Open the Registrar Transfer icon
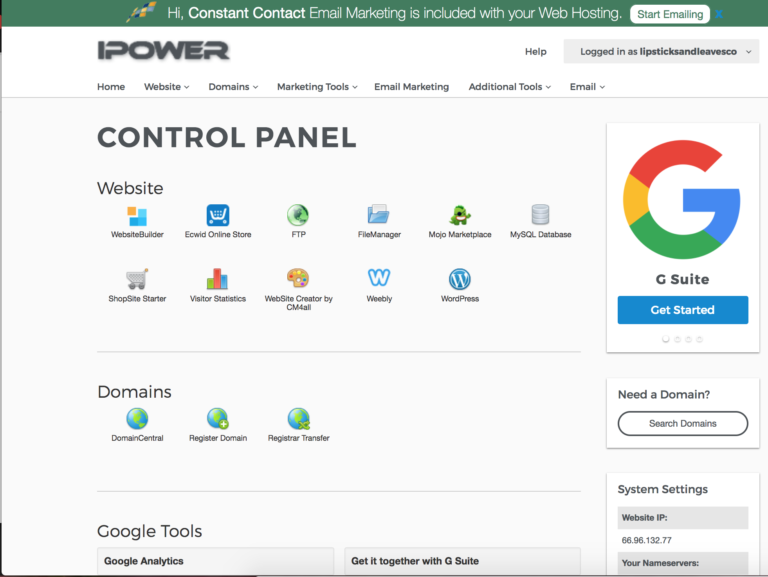 (x=298, y=419)
